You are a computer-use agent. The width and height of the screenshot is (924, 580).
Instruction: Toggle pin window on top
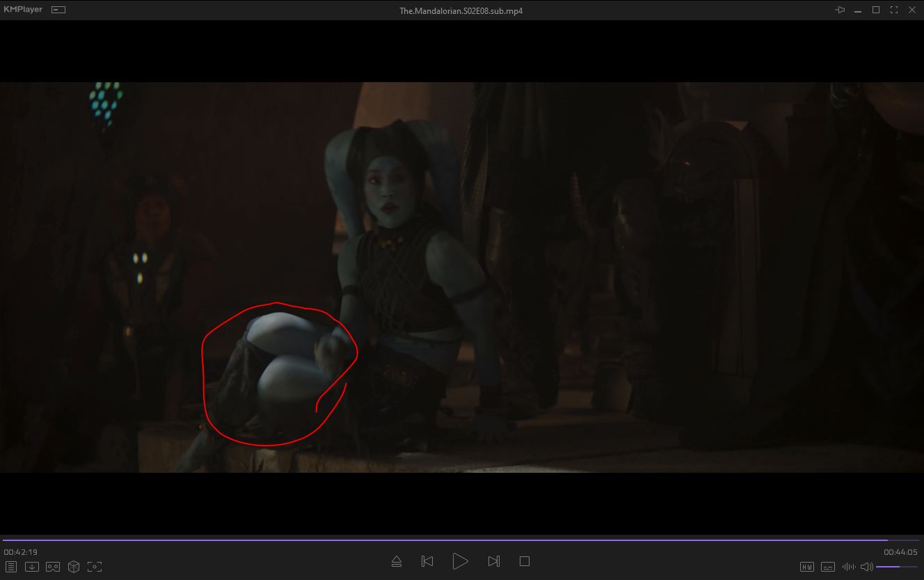(x=840, y=10)
